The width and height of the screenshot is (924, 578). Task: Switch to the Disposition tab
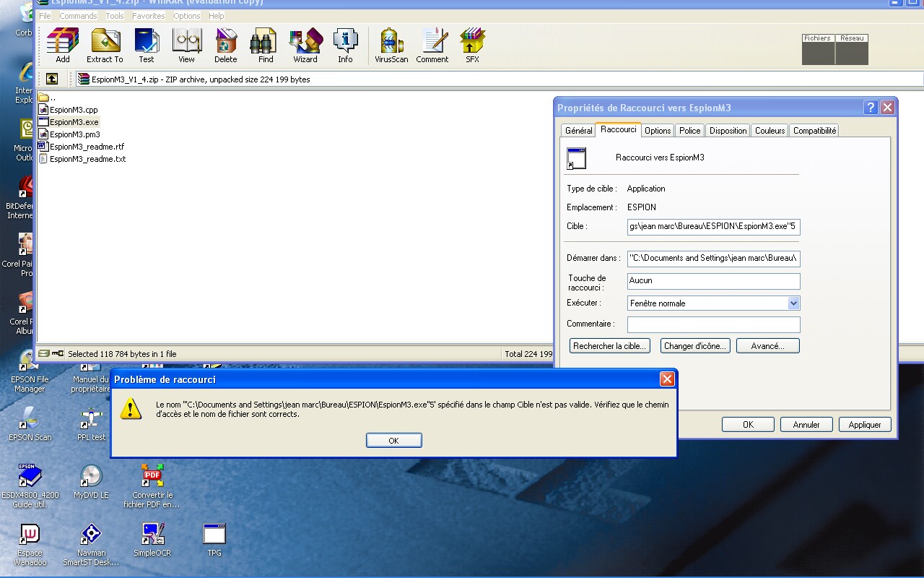click(728, 131)
